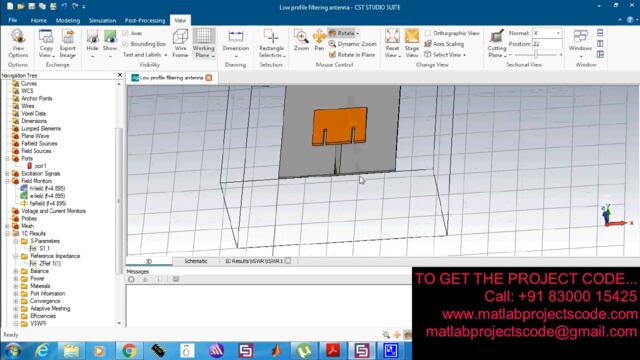Collapse the Field Monitors tree node
640x360 pixels.
click(7, 181)
